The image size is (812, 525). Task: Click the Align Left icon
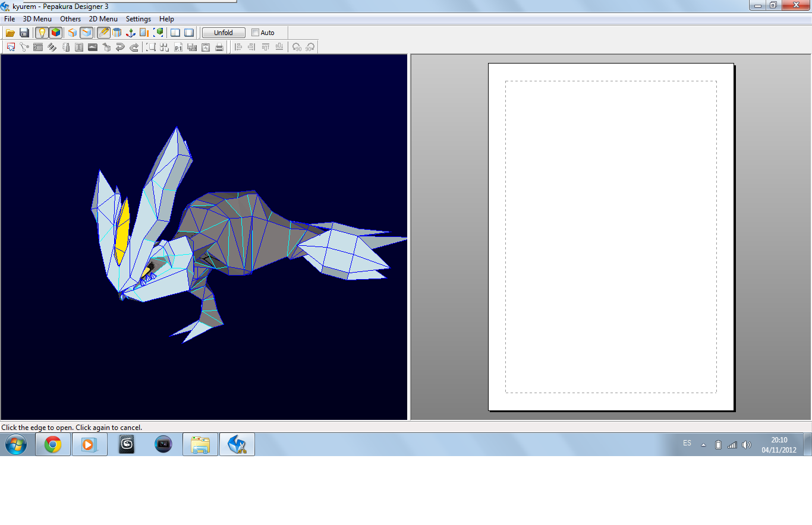point(238,47)
